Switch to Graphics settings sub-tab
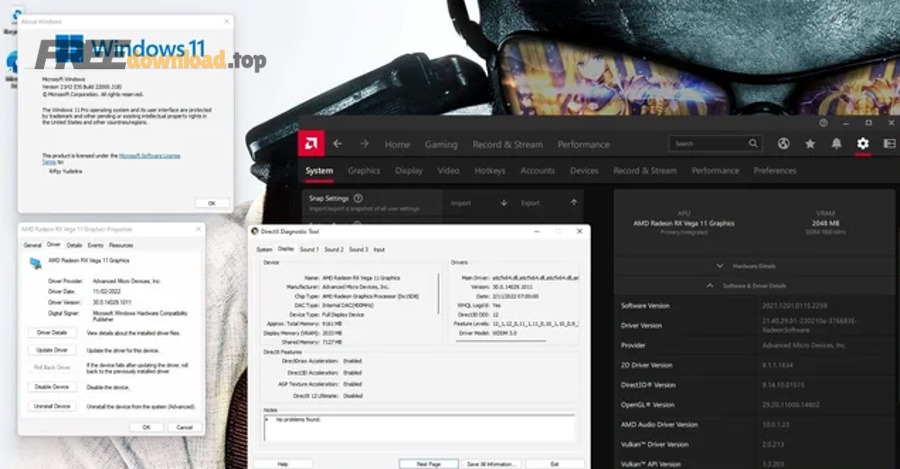Viewport: 900px width, 469px height. [x=364, y=170]
